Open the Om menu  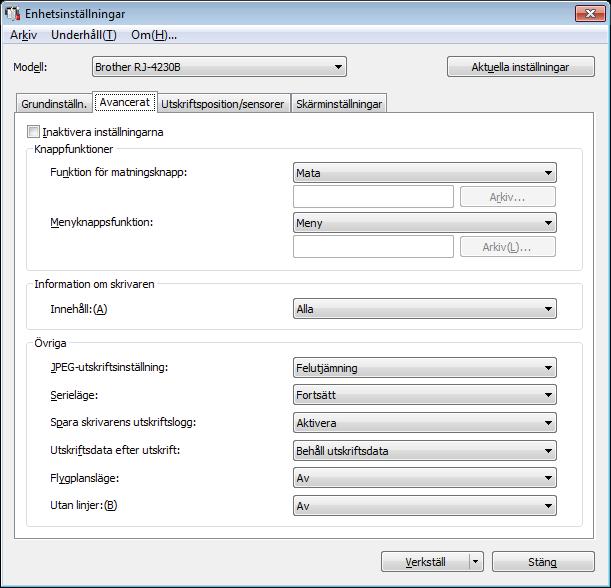click(x=154, y=35)
